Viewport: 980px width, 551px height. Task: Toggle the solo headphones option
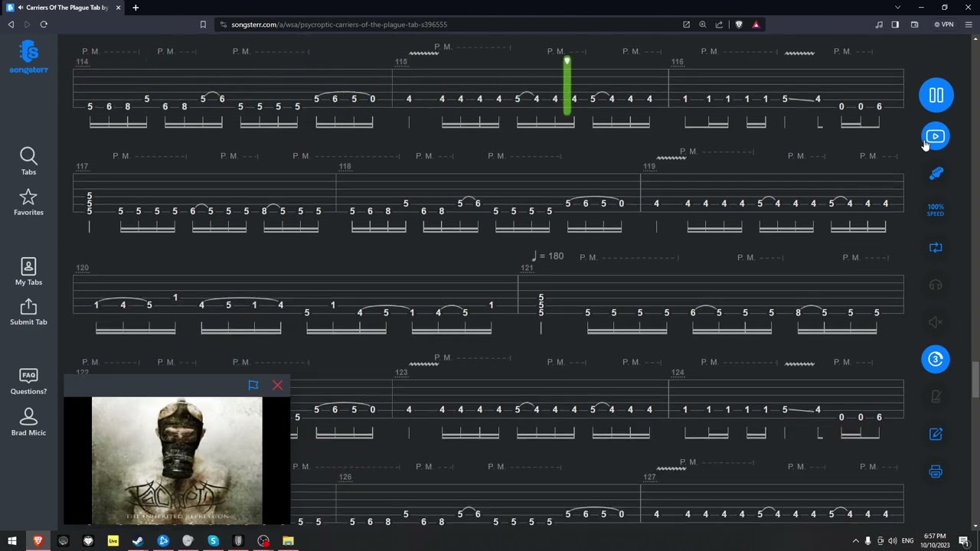pyautogui.click(x=936, y=285)
